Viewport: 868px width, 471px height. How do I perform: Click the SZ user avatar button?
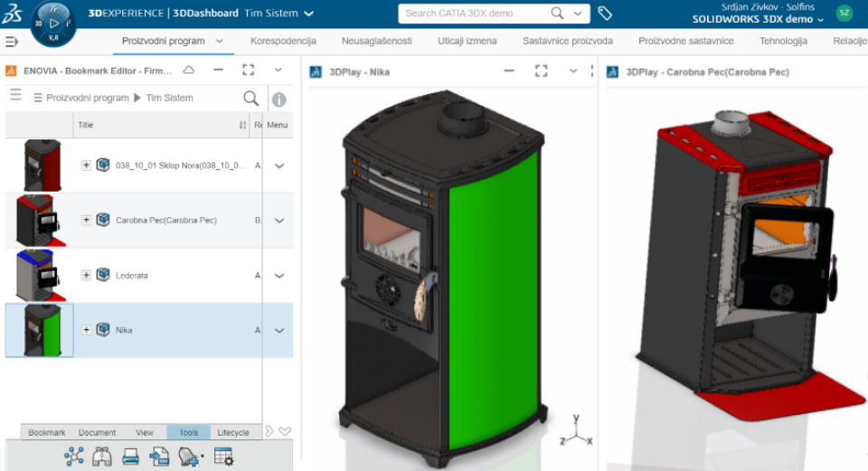coord(844,14)
